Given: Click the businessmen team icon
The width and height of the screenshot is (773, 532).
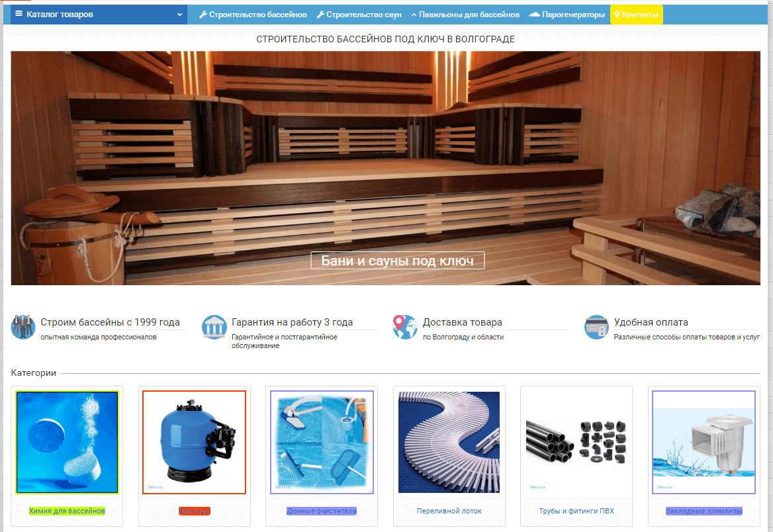Looking at the screenshot, I should coord(23,328).
